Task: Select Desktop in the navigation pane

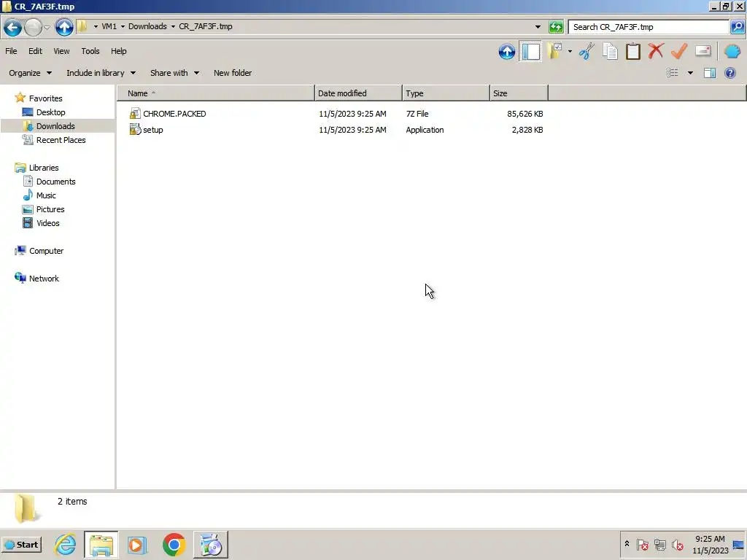Action: [x=50, y=112]
